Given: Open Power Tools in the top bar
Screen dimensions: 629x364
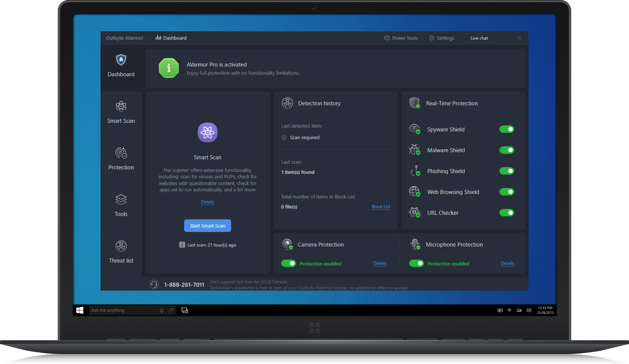Looking at the screenshot, I should [x=401, y=38].
